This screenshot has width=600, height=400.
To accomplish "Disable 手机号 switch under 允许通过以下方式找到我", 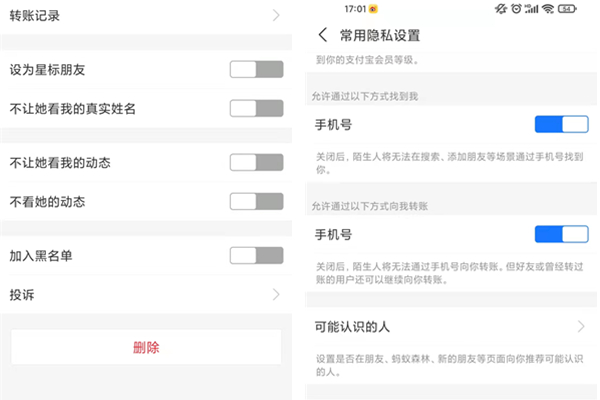I will (x=561, y=124).
